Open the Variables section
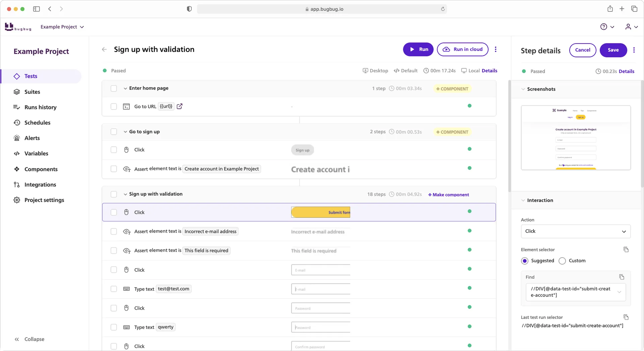This screenshot has height=351, width=644. (x=37, y=153)
